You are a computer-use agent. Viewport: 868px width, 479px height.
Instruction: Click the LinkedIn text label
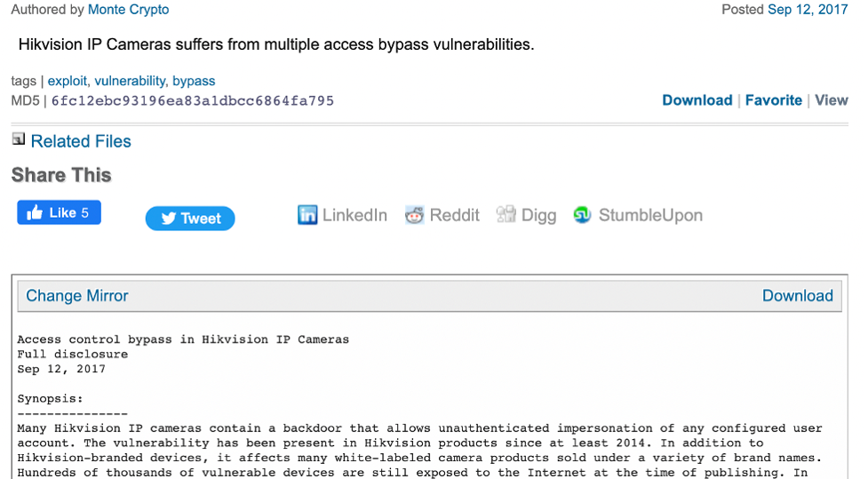click(354, 215)
